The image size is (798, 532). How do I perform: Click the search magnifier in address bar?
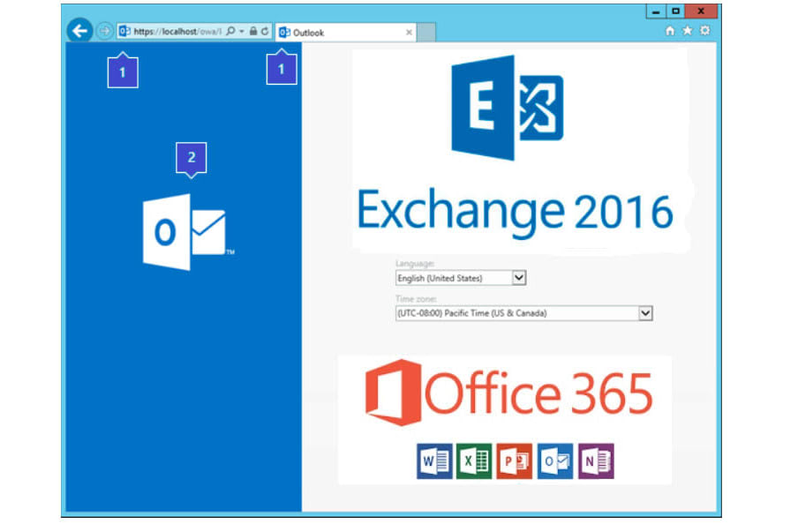pyautogui.click(x=230, y=31)
